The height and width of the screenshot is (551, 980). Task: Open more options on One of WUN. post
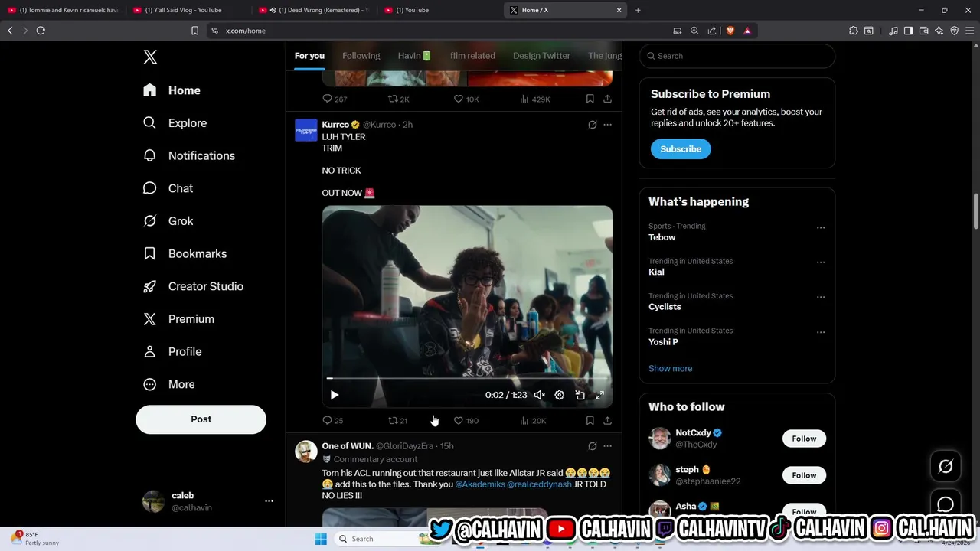[607, 446]
